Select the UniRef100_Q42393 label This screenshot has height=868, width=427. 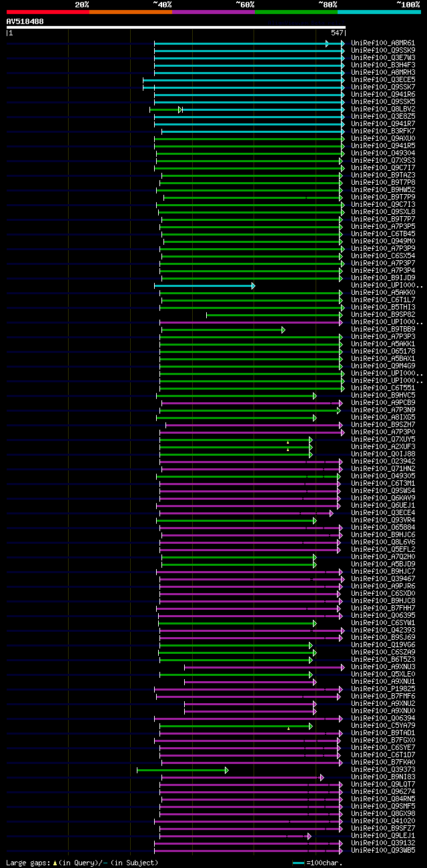384,630
